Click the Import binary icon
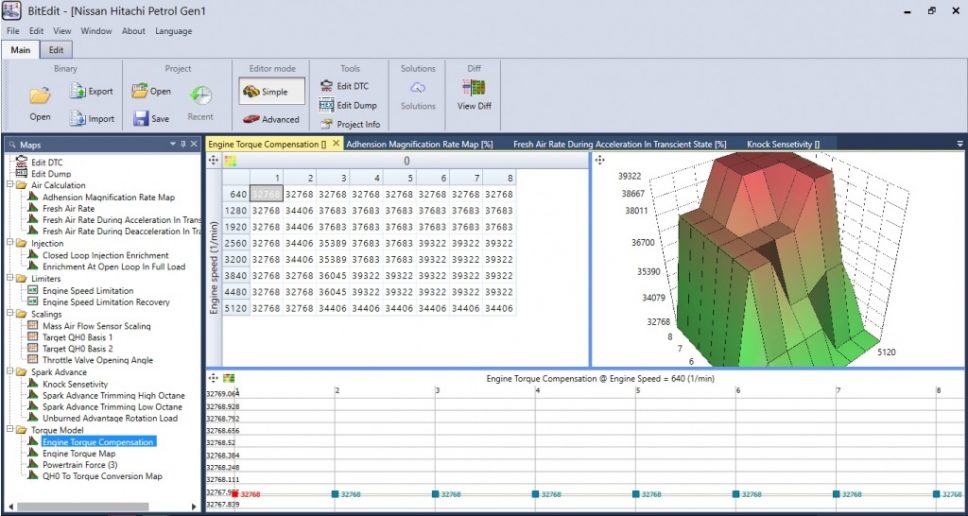Image resolution: width=968 pixels, height=516 pixels. coord(79,118)
